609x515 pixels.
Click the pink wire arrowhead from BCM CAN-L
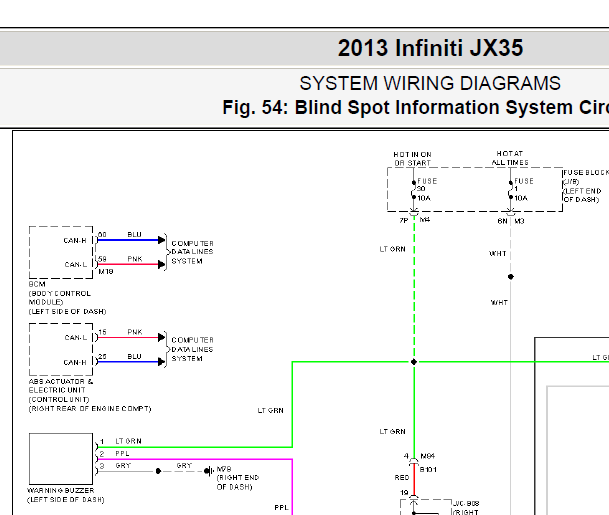click(x=162, y=264)
